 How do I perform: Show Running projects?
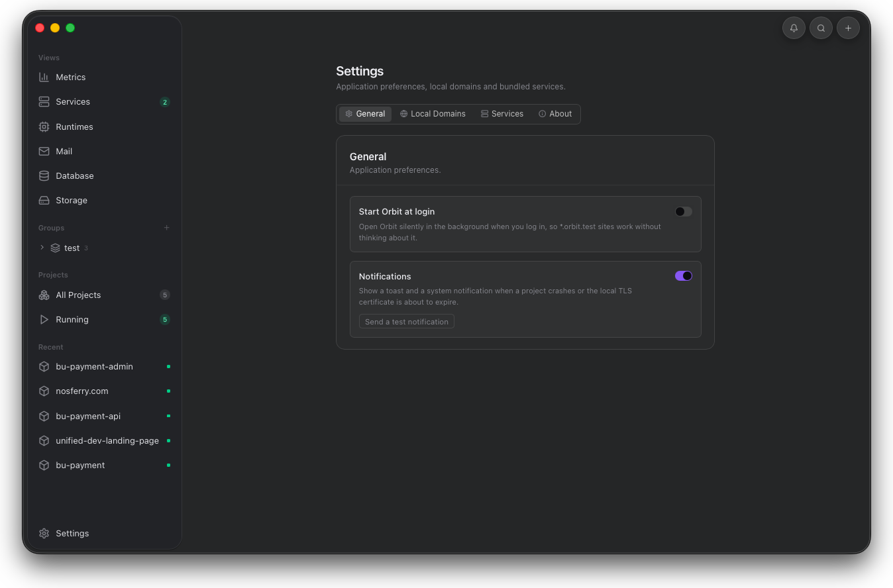(x=72, y=319)
